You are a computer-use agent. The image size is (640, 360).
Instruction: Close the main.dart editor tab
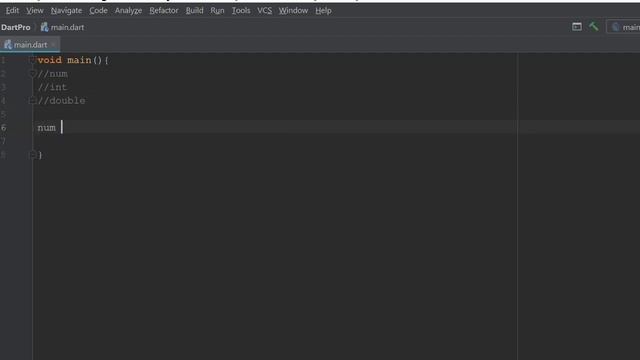pos(53,44)
